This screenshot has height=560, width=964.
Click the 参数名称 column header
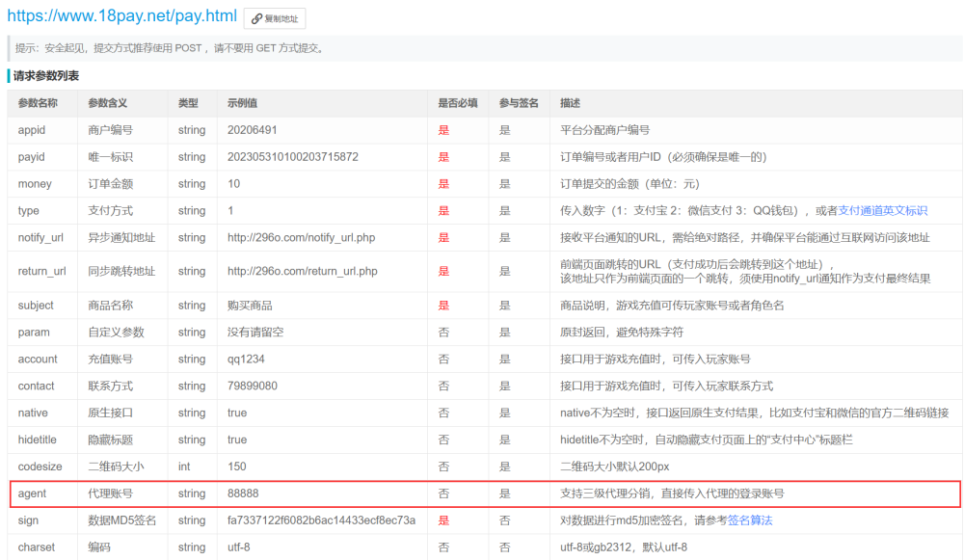point(38,103)
